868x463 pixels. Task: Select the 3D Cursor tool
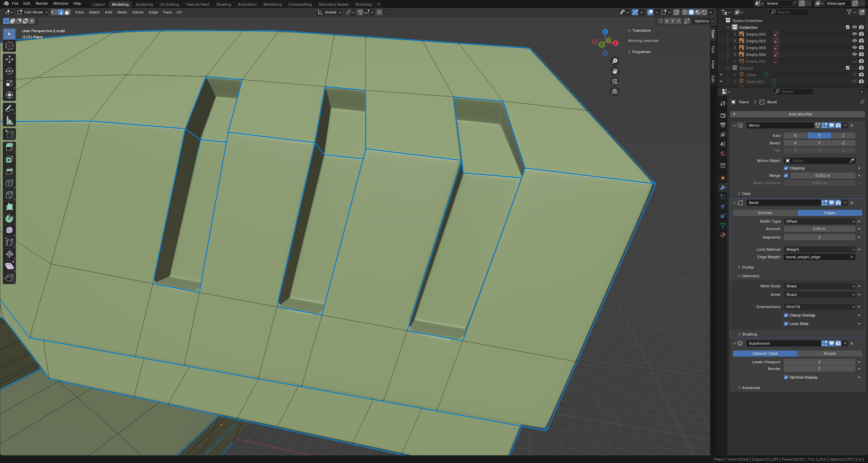click(x=9, y=46)
